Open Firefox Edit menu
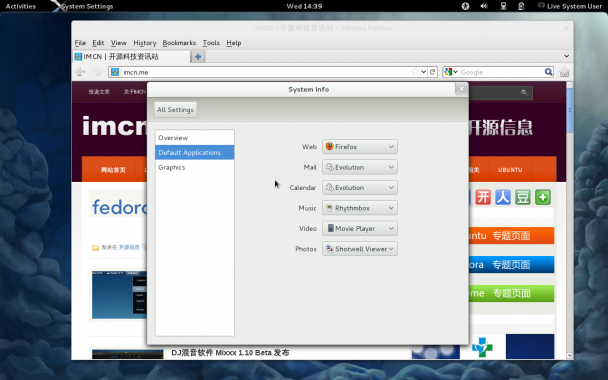 coord(98,43)
